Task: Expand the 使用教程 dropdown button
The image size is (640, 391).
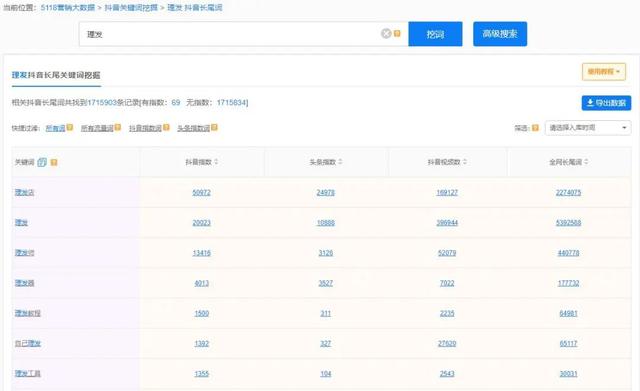Action: (604, 71)
